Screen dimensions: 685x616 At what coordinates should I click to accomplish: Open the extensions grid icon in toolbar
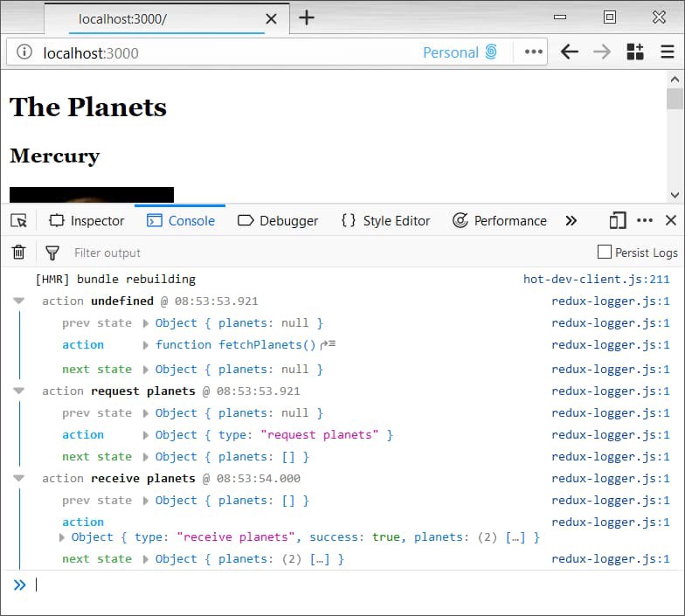(x=635, y=52)
